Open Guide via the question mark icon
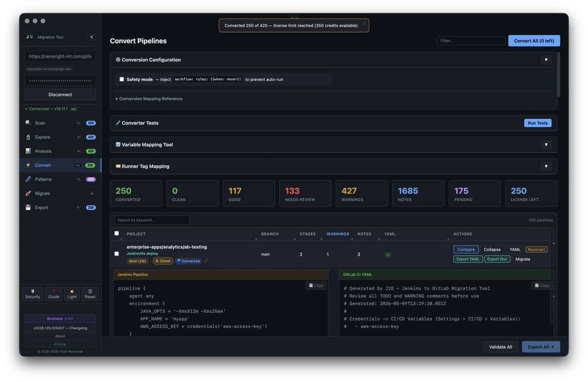 pos(53,291)
